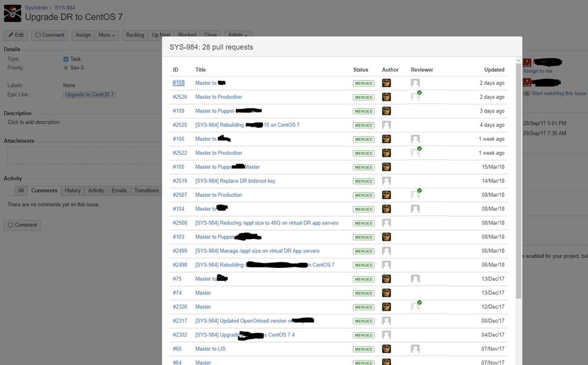Click author avatar in the #2498 row

click(386, 265)
